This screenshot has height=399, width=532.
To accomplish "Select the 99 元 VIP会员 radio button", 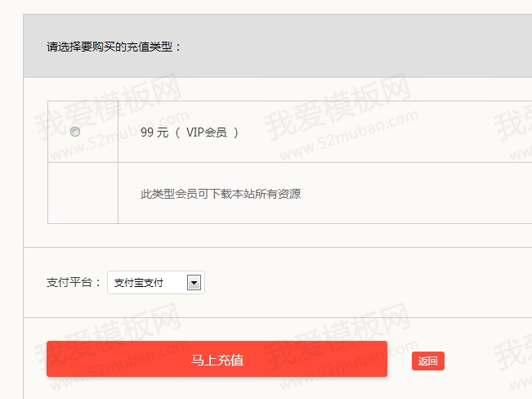I will [75, 132].
